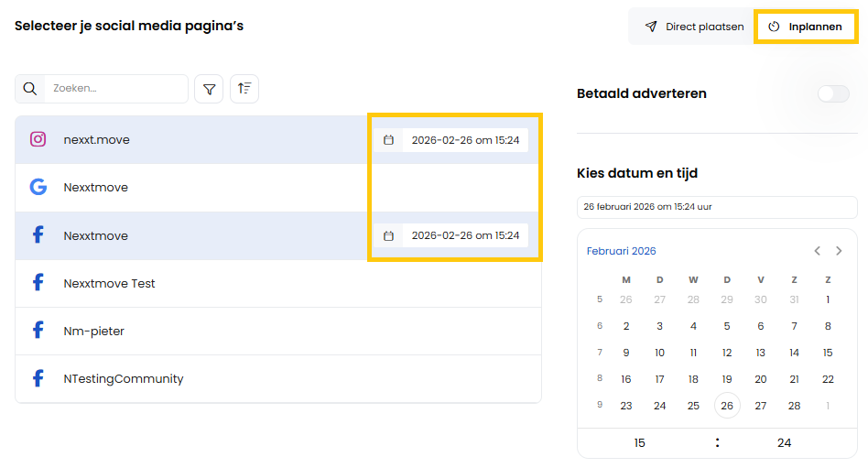The image size is (868, 468).
Task: Switch to the Inplannen tab
Action: (806, 27)
